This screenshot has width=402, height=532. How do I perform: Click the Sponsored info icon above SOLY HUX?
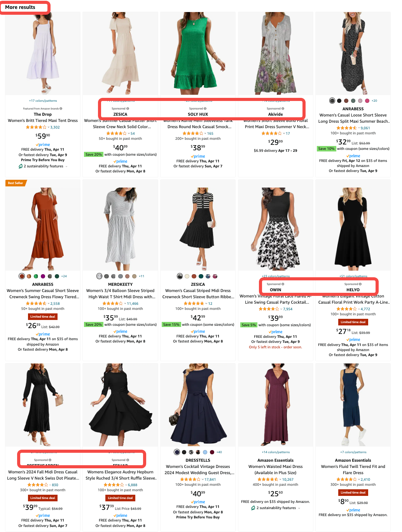tap(205, 109)
